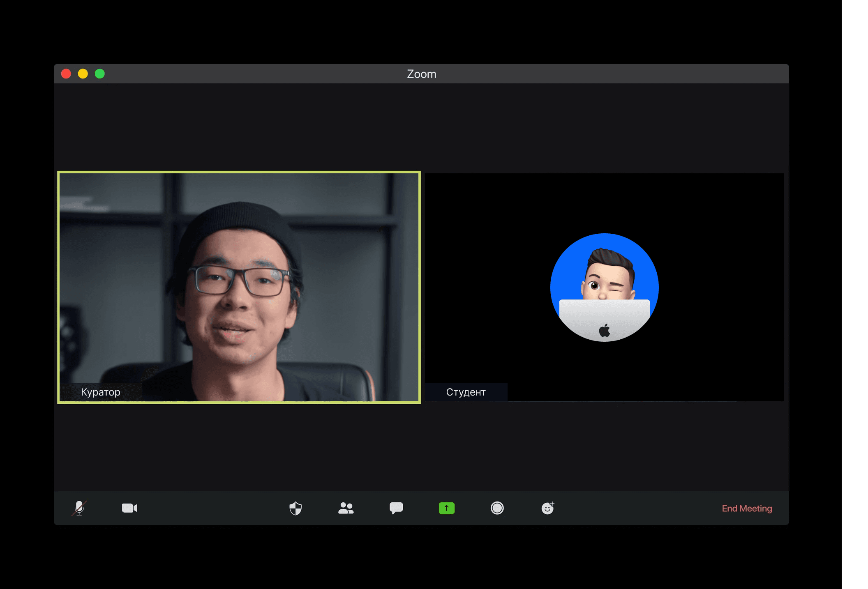Click the Zoom window title bar
This screenshot has width=868, height=589.
click(421, 74)
